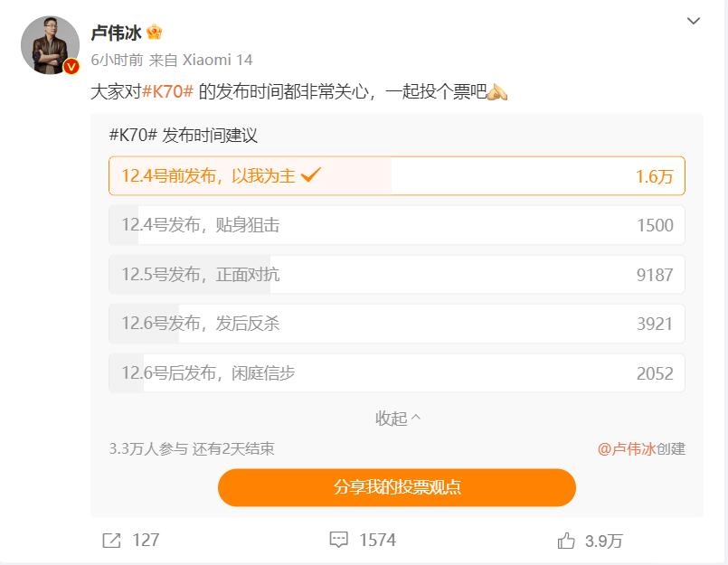Click the checkmark on the selected poll option

coord(311,175)
